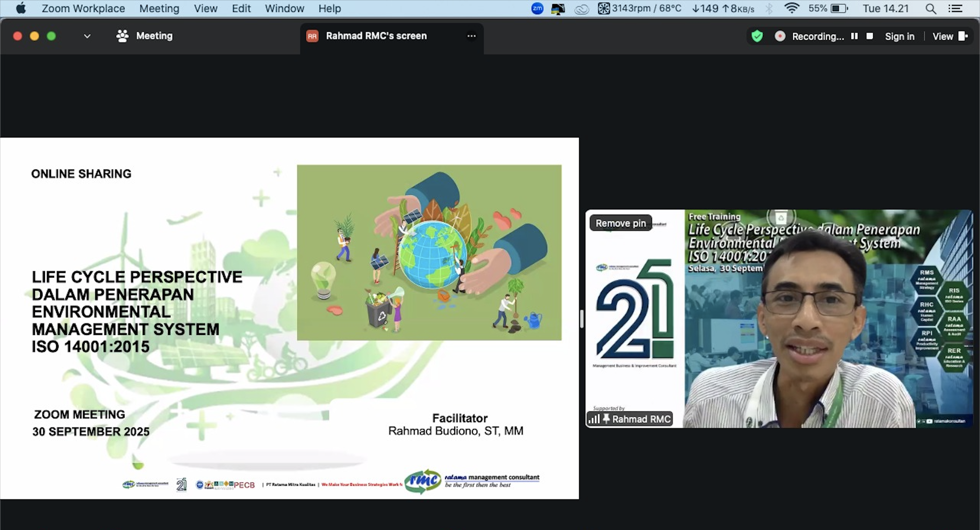The image size is (980, 530).
Task: Click the Creative Cloud menu bar icon
Action: [582, 9]
